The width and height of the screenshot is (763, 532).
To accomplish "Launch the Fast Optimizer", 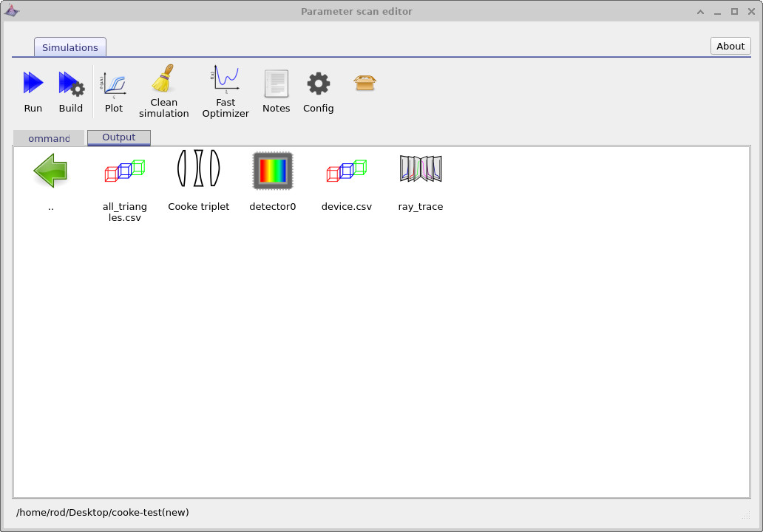I will [225, 78].
